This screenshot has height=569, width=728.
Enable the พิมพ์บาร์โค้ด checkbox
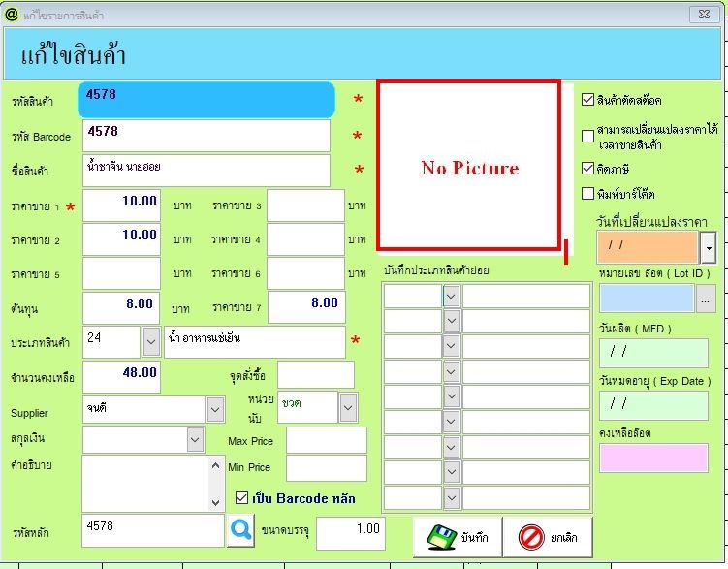pyautogui.click(x=587, y=193)
